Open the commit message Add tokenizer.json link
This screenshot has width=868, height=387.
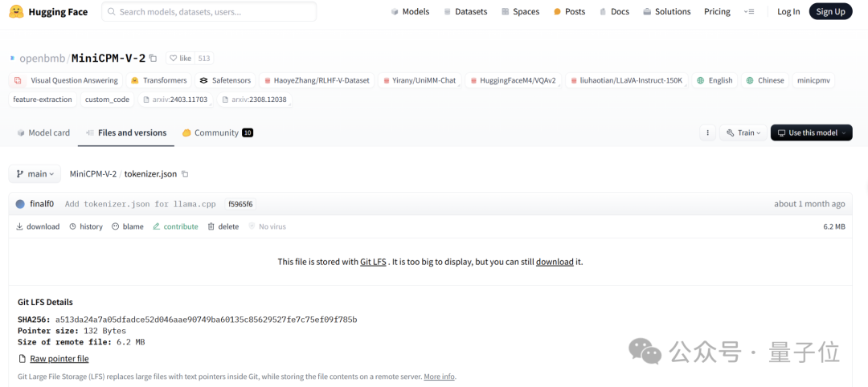point(141,204)
